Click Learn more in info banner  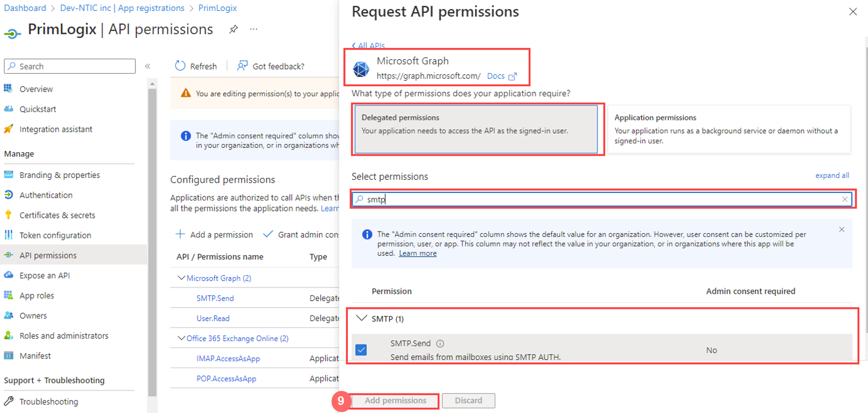point(418,253)
